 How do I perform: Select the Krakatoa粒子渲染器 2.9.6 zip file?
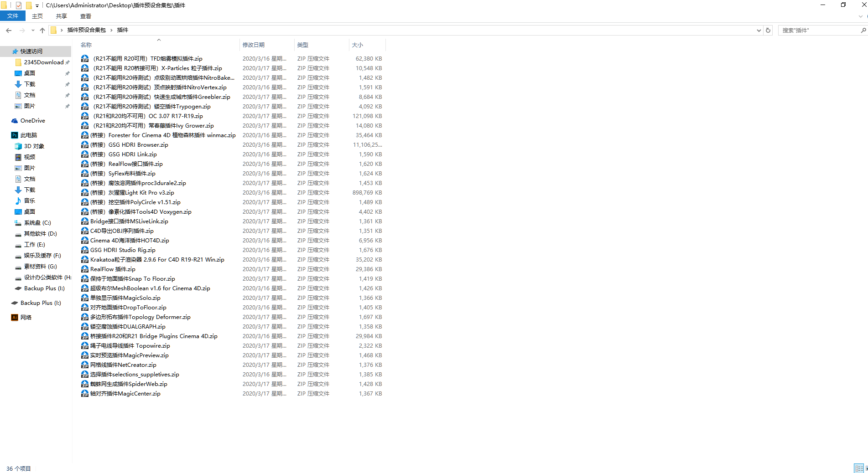(157, 260)
